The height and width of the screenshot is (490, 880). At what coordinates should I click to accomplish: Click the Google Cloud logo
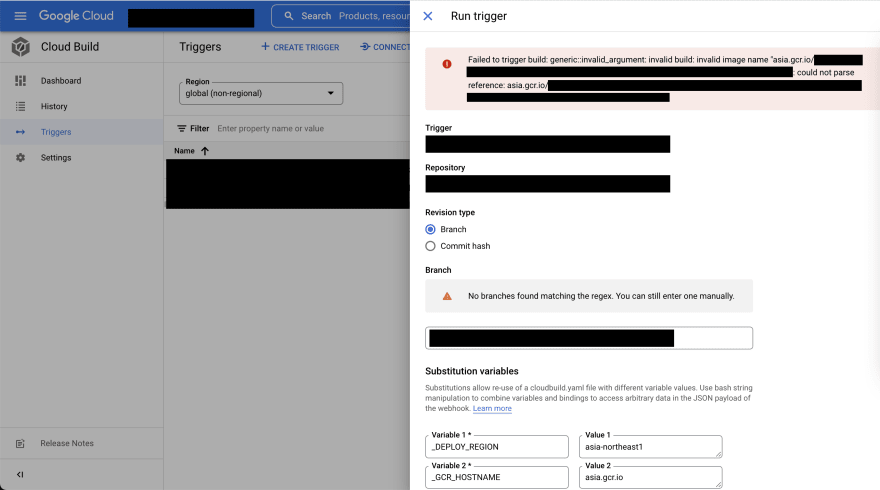[x=76, y=16]
